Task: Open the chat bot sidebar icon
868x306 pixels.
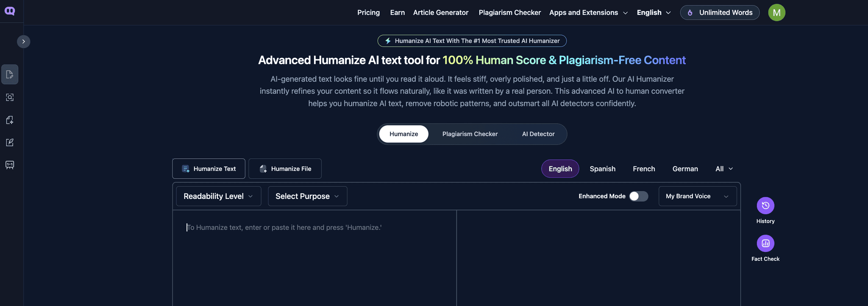Action: point(10,165)
